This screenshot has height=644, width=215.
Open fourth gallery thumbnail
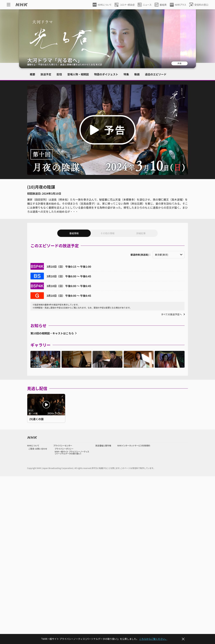pos(138,359)
